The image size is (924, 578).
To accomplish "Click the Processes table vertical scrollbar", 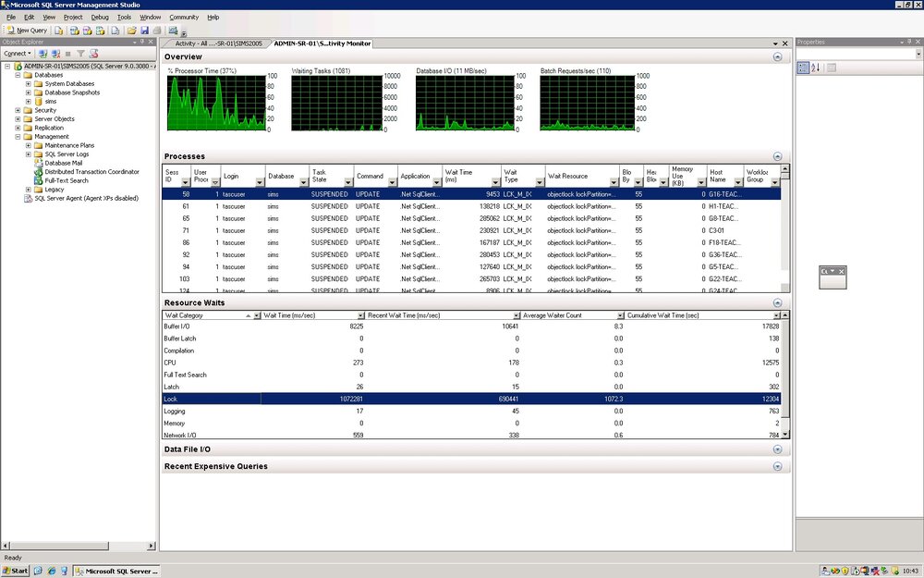I will pyautogui.click(x=784, y=228).
